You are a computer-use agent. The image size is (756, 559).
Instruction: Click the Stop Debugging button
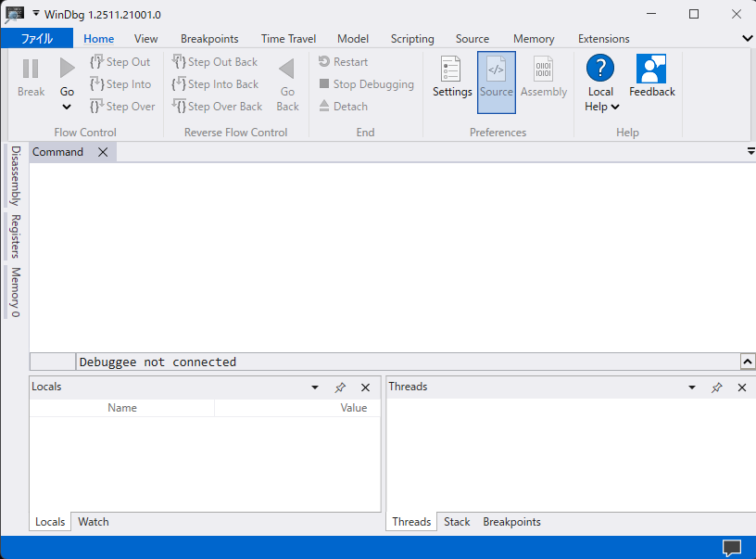click(x=366, y=84)
